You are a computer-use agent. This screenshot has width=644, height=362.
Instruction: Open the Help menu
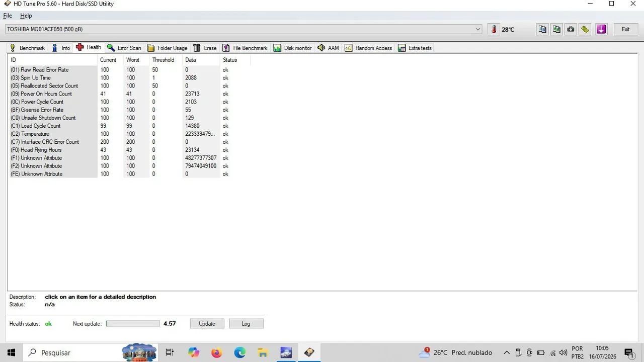(26, 16)
